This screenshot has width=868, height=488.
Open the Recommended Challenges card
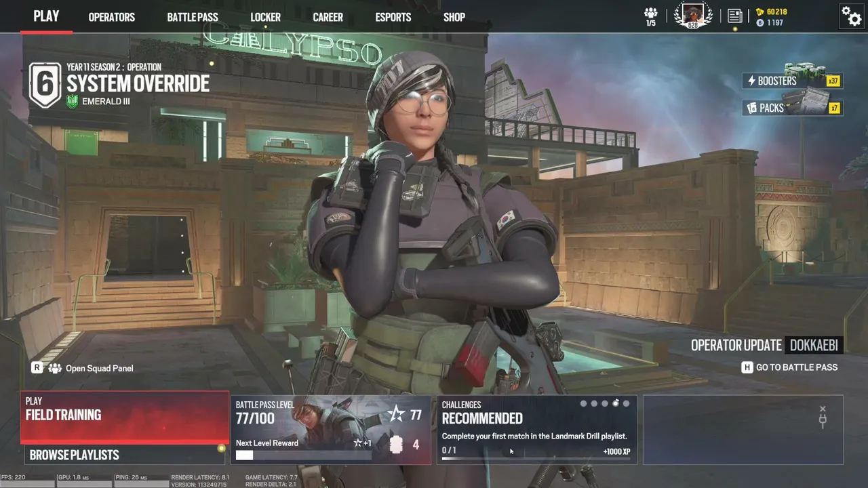(536, 430)
